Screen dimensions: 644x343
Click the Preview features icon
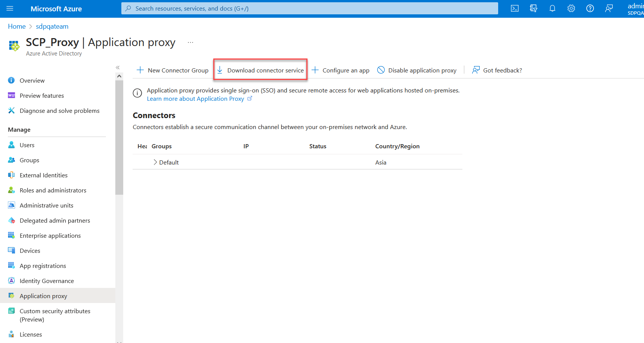(x=11, y=95)
